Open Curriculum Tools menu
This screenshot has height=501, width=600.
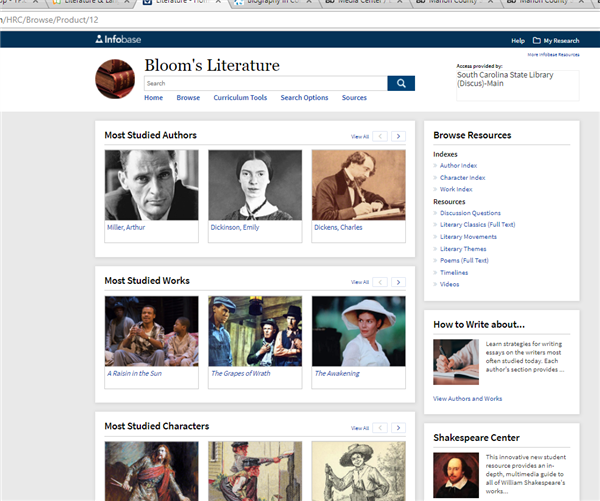tap(240, 98)
